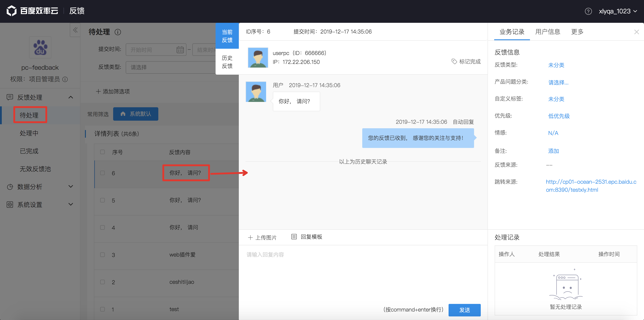Change 情感 value N/A

point(553,133)
